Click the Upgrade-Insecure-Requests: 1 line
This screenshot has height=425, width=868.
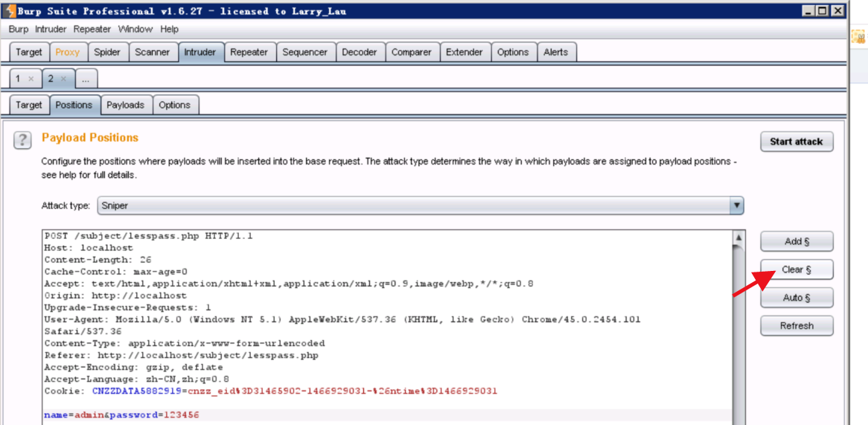click(x=128, y=307)
